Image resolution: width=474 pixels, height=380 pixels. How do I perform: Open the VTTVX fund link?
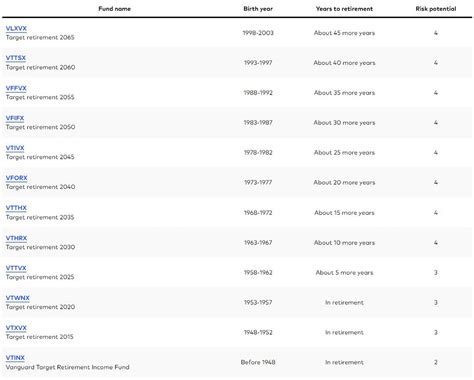[16, 268]
